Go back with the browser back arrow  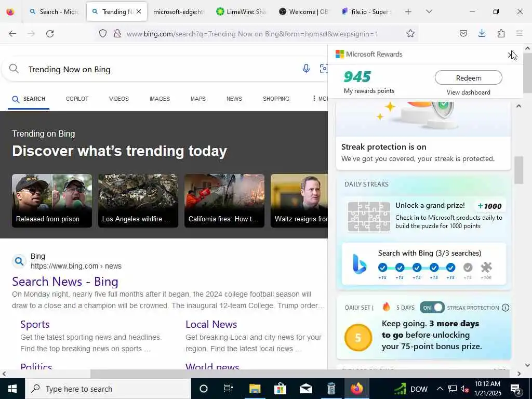(x=12, y=34)
